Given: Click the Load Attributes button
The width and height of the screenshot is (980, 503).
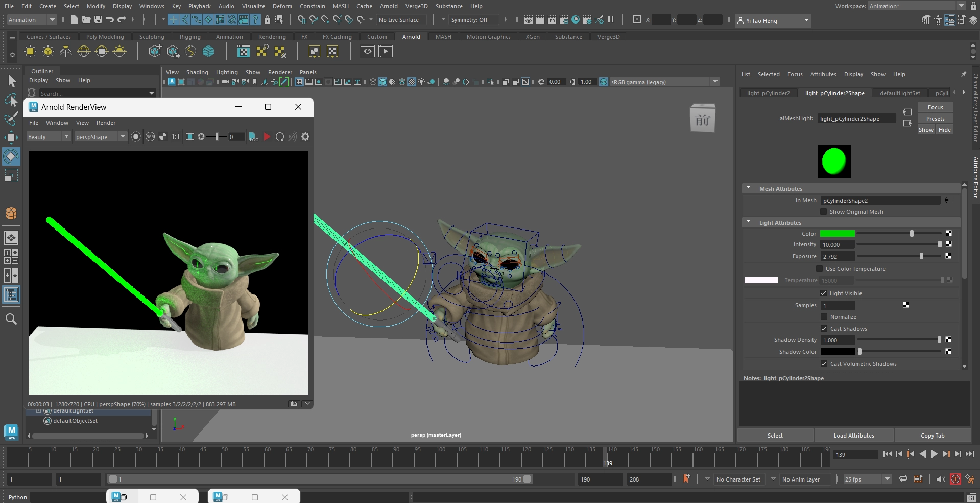Looking at the screenshot, I should (x=853, y=436).
